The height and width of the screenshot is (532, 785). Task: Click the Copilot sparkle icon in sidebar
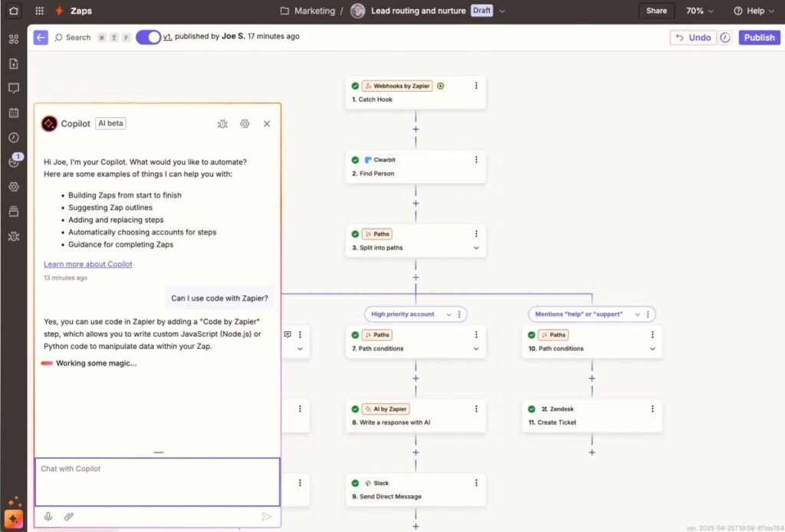(x=13, y=517)
